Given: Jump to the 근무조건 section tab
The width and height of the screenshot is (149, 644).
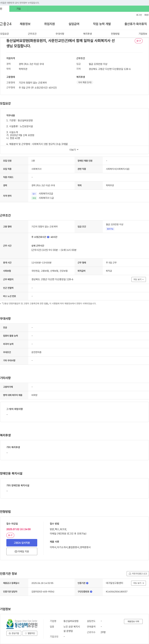Looking at the screenshot, I should 32,34.
